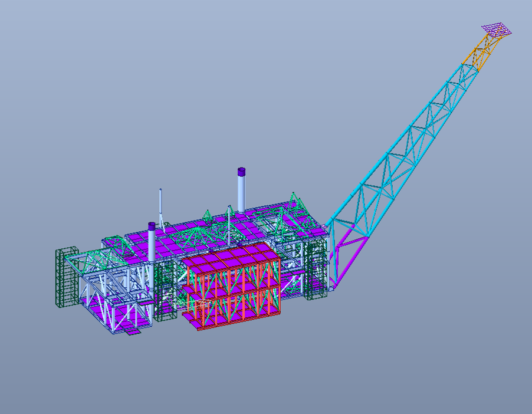The height and width of the screenshot is (414, 532).
Task: Click the small purple landing below the left module
Action: tap(133, 331)
